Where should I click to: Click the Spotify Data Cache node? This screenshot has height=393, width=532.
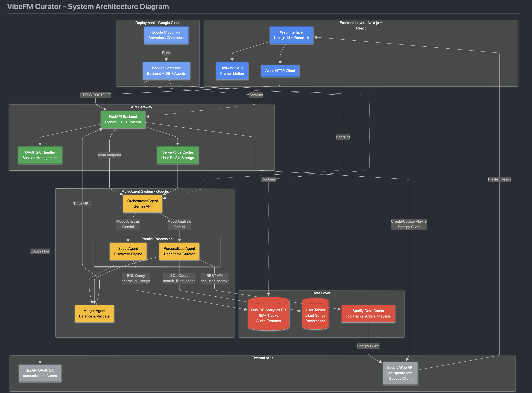[x=368, y=314]
